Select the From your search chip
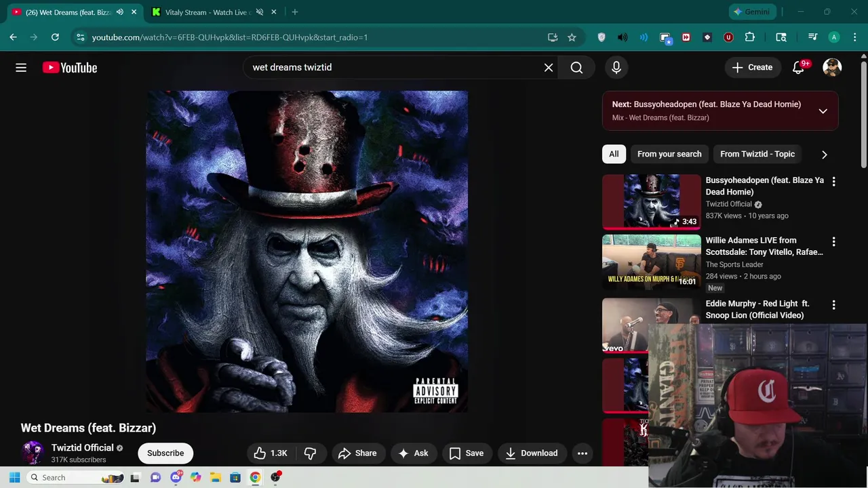Screen dimensions: 868x488 click(669, 155)
